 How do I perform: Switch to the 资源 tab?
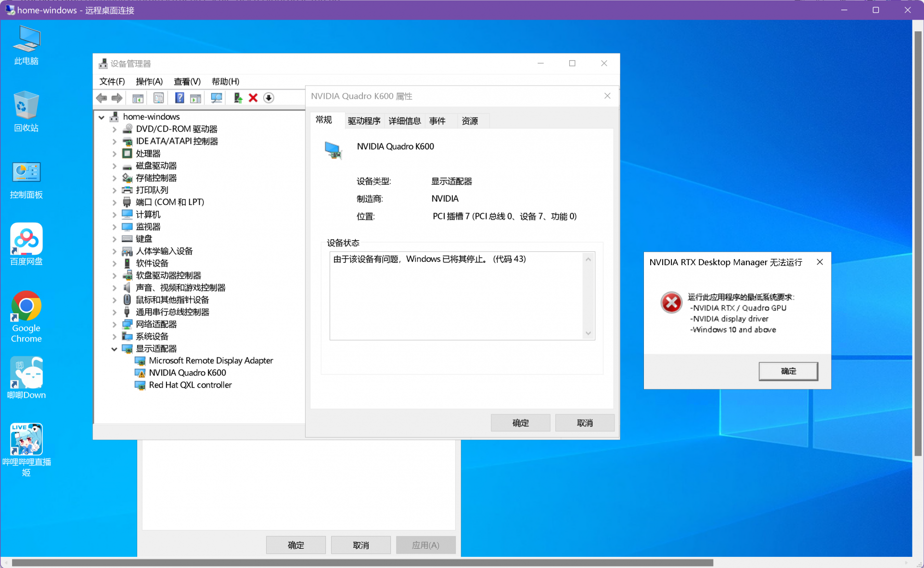(470, 121)
